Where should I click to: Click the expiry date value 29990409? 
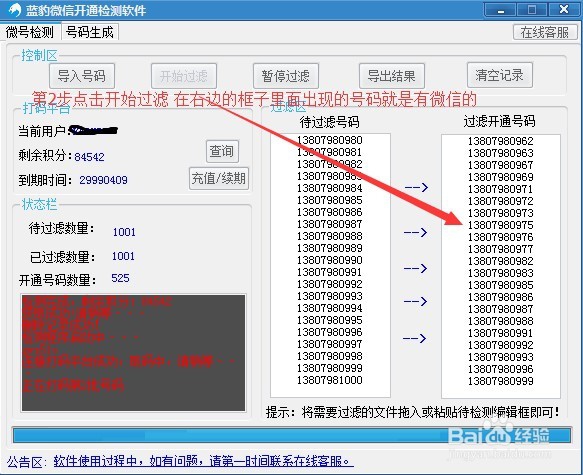point(103,180)
